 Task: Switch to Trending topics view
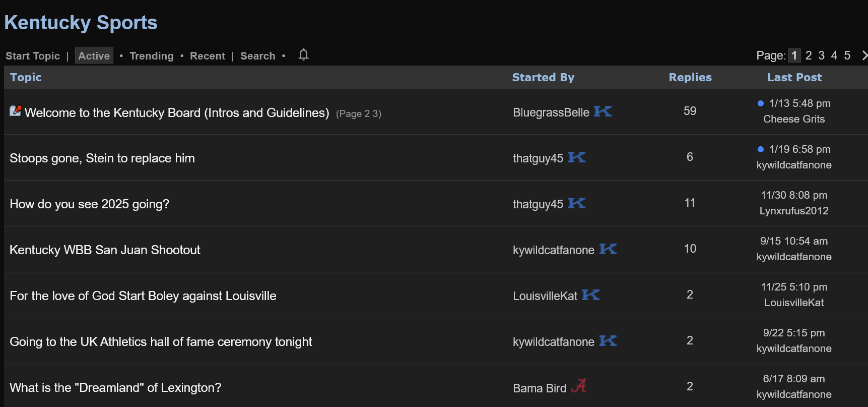(152, 56)
